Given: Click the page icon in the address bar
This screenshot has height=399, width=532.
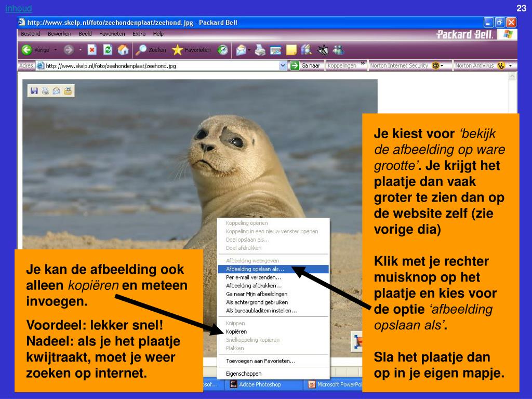Looking at the screenshot, I should 41,65.
